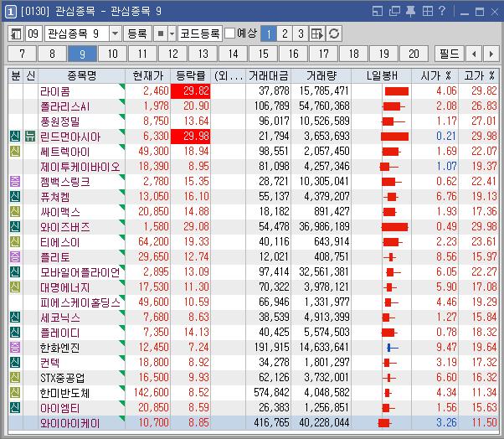The height and width of the screenshot is (439, 504).
Task: Select the 모바일어플라이언 stock name
Action: (80, 272)
